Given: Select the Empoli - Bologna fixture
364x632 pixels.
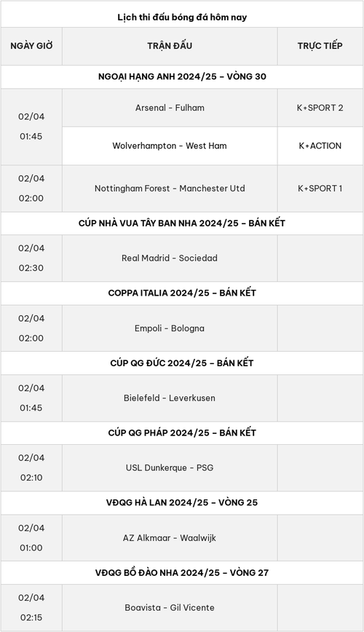Looking at the screenshot, I should (170, 328).
